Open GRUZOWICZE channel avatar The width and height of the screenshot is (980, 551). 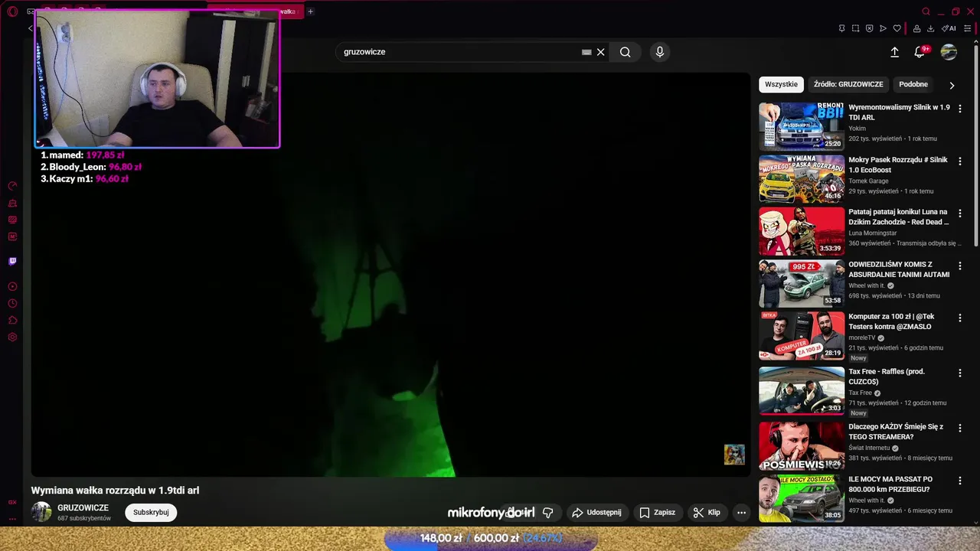coord(41,512)
